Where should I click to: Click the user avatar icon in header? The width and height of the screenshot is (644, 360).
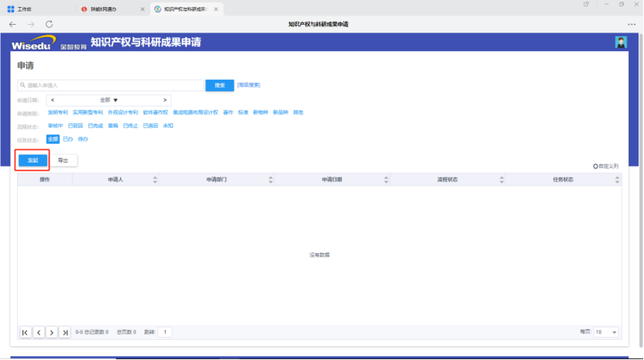[x=621, y=43]
